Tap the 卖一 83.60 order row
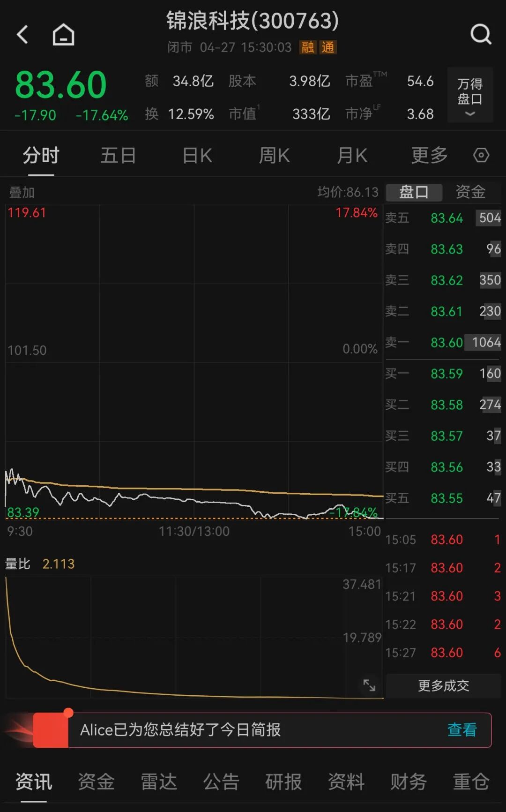This screenshot has height=812, width=506. click(x=443, y=343)
